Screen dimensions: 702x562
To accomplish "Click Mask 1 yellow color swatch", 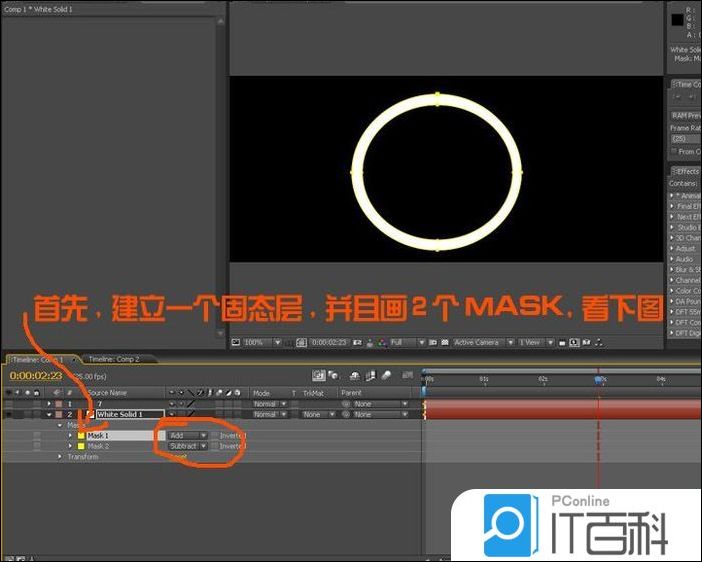I will click(x=81, y=435).
